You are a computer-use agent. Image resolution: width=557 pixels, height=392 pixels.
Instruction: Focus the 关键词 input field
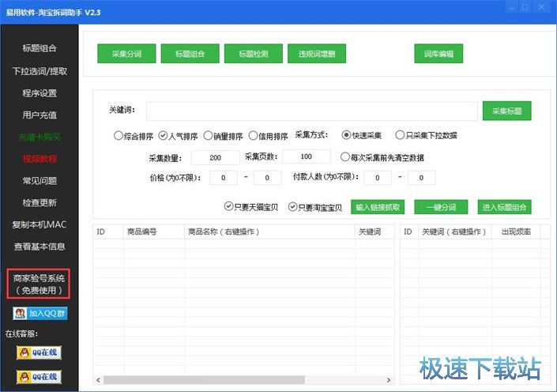coord(312,111)
